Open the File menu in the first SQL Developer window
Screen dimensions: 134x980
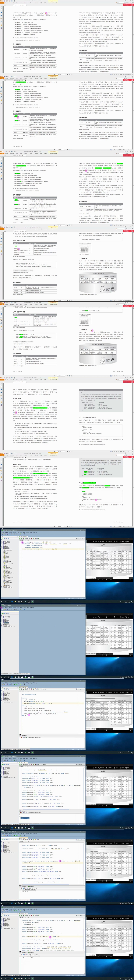[x=2, y=532]
